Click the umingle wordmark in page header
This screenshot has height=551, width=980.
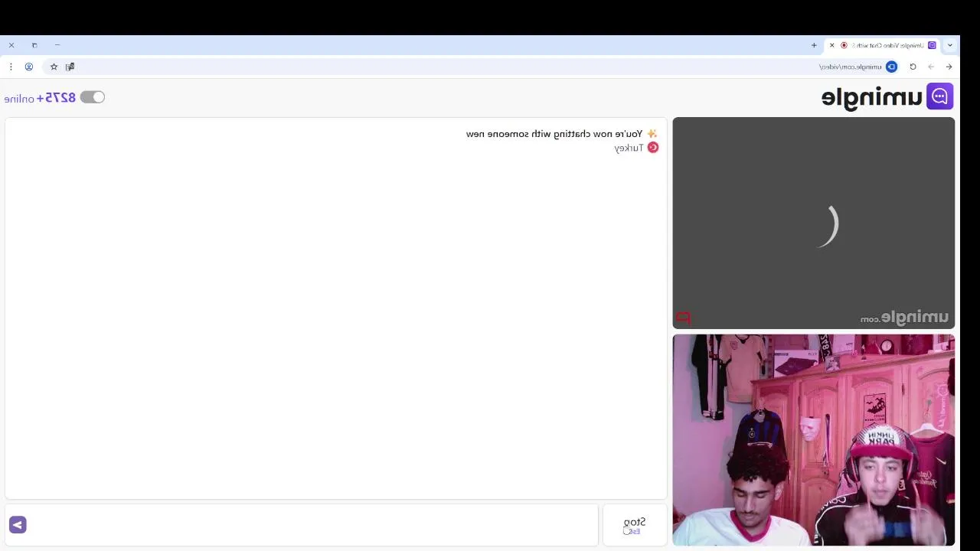[872, 97]
